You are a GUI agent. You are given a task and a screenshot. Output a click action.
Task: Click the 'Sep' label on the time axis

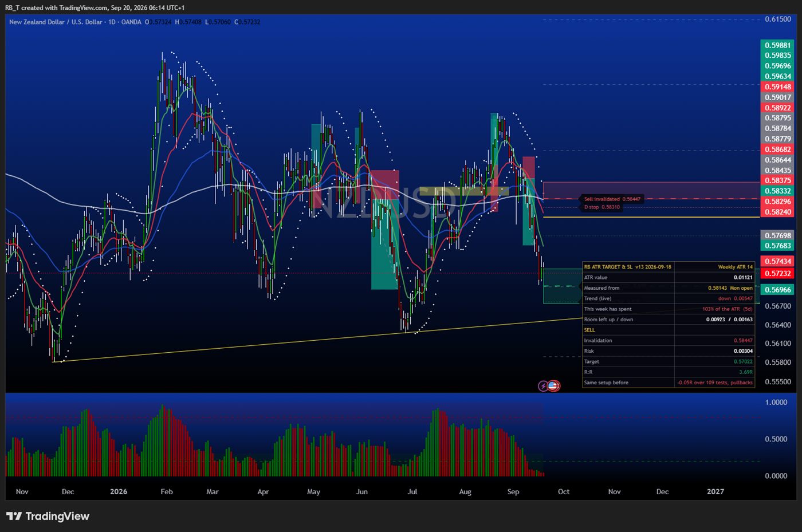coord(513,491)
